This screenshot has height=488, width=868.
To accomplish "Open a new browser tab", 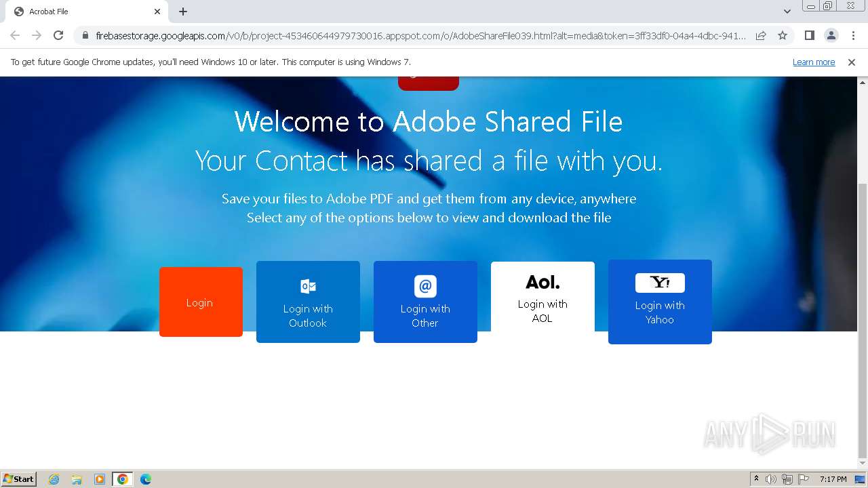I will pyautogui.click(x=183, y=12).
